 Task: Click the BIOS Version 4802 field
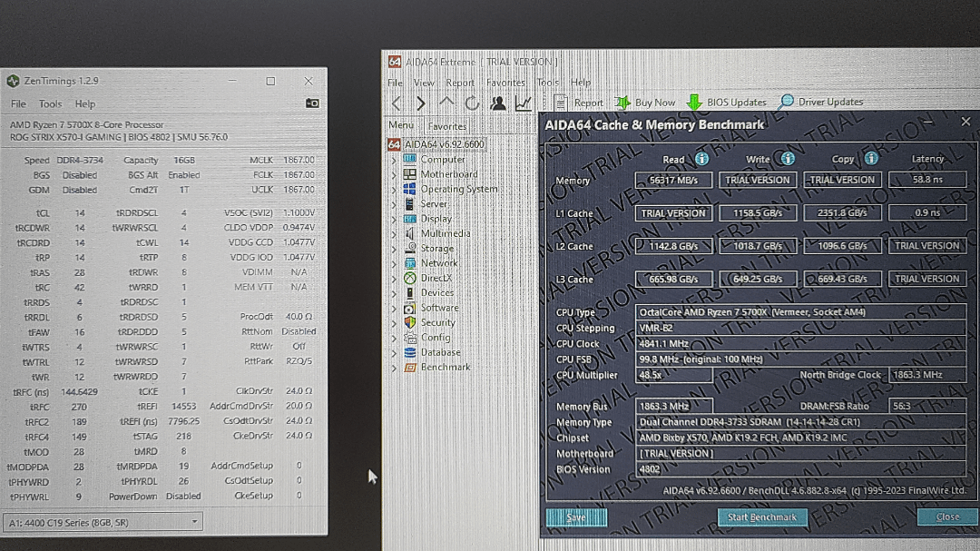click(x=800, y=469)
